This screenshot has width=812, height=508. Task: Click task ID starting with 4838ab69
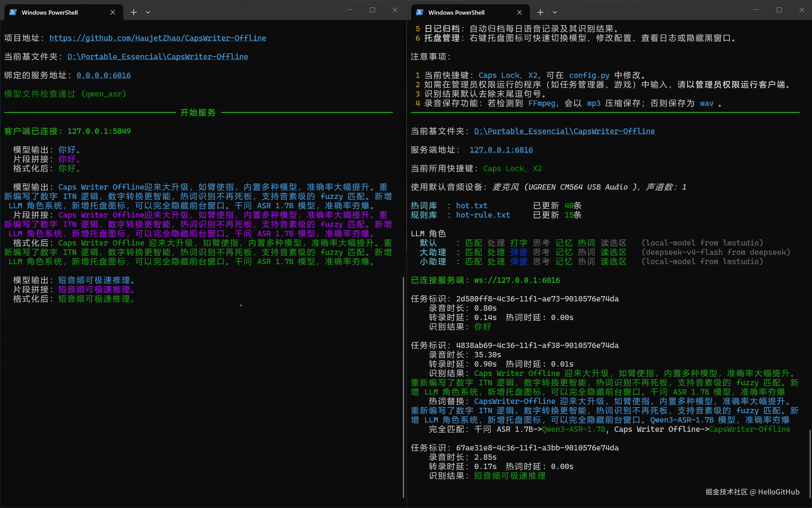[537, 345]
